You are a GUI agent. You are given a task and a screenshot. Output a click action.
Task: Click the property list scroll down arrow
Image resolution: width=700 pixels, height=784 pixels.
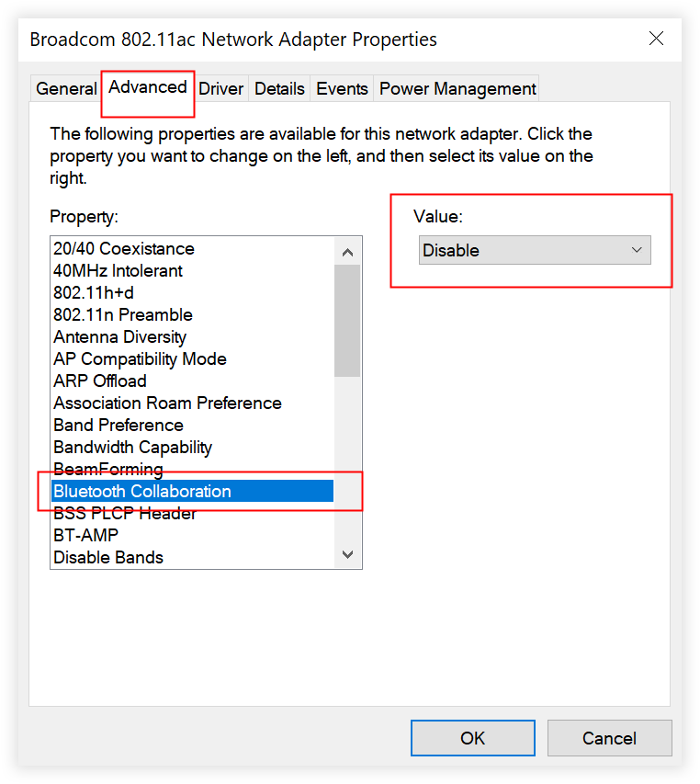coord(348,554)
